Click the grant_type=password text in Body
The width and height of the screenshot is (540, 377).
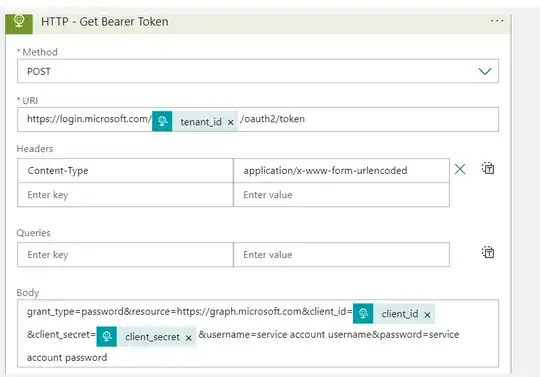(75, 312)
